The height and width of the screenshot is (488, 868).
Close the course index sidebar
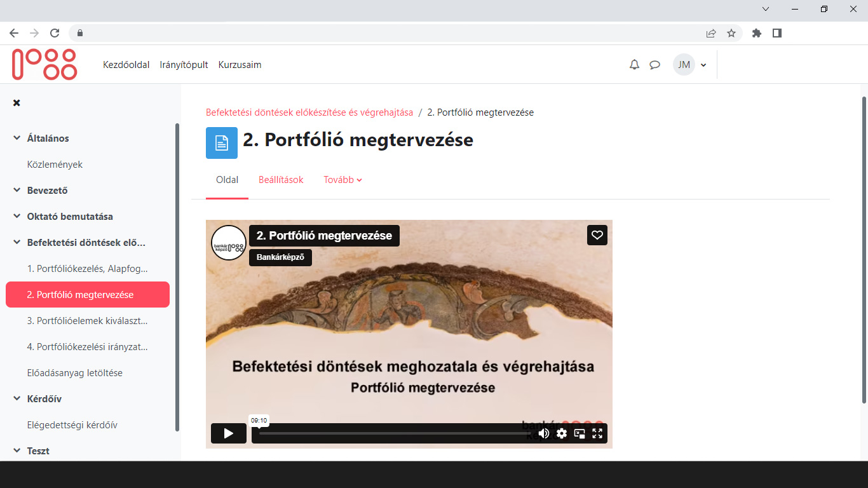(16, 102)
